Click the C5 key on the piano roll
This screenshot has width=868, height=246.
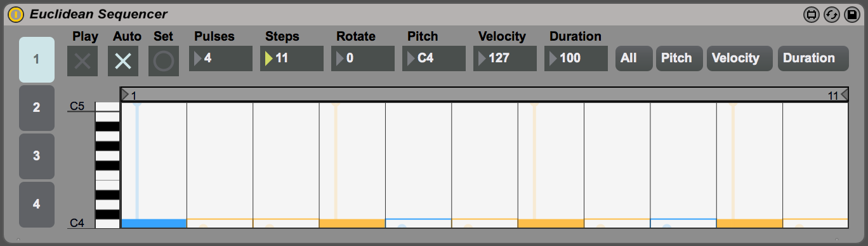[x=107, y=106]
